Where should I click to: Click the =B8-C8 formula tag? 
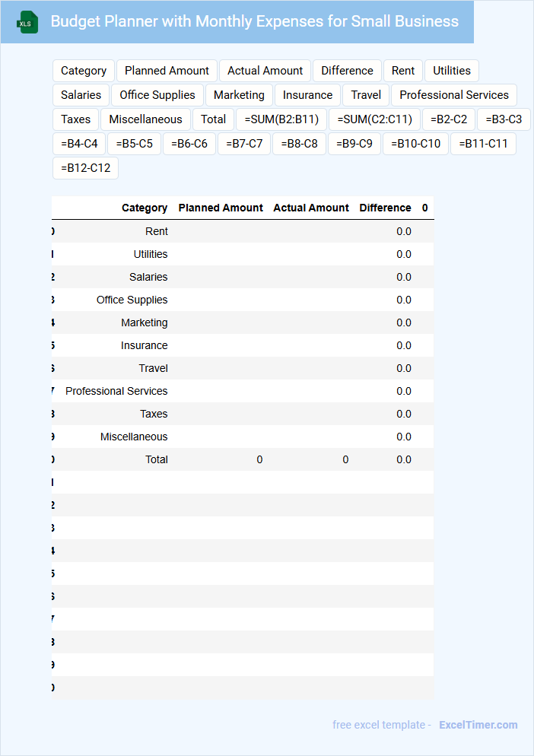299,144
